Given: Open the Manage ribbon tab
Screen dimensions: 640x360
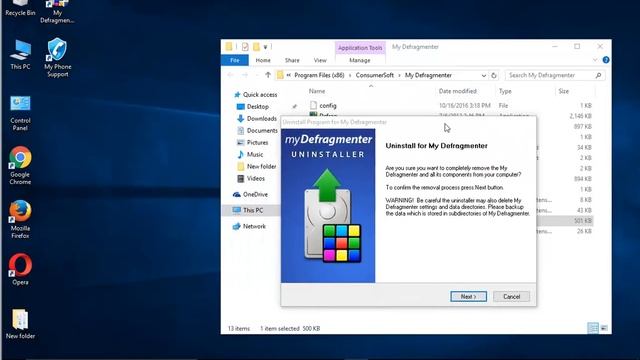Looking at the screenshot, I should 360,60.
